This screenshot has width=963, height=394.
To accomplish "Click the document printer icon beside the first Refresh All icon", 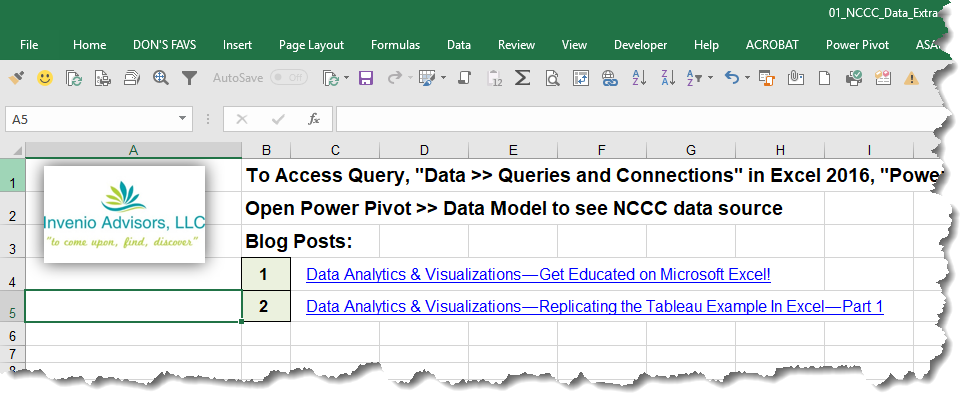I will pos(103,78).
